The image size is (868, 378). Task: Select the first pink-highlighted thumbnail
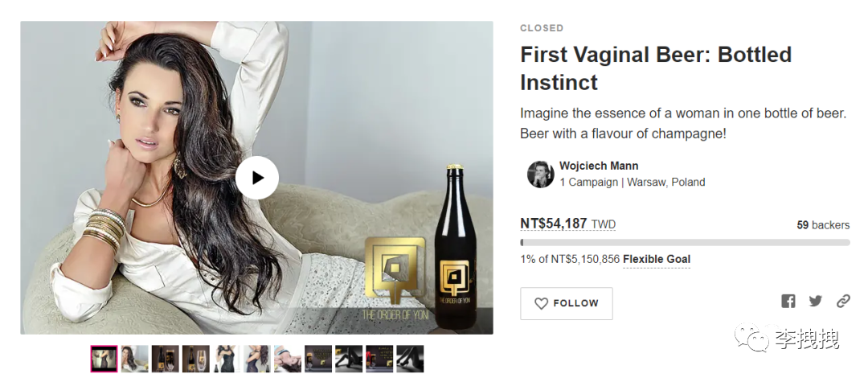pyautogui.click(x=104, y=359)
